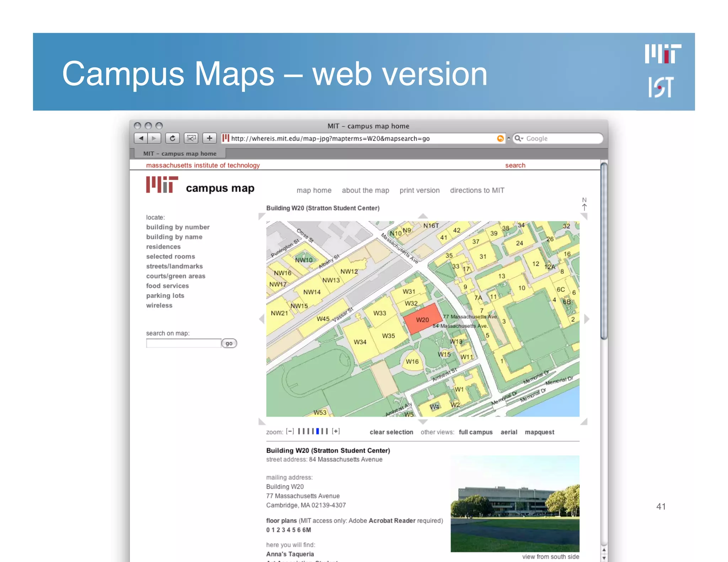Click the MIT logo on campus map page
Image resolution: width=728 pixels, height=562 pixels.
coord(162,185)
